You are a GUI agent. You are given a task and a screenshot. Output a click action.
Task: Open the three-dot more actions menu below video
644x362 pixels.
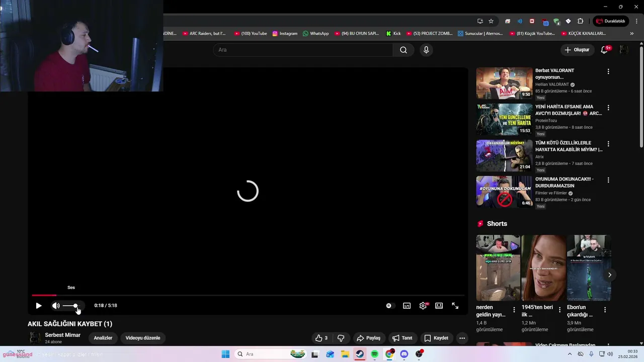coord(462,338)
